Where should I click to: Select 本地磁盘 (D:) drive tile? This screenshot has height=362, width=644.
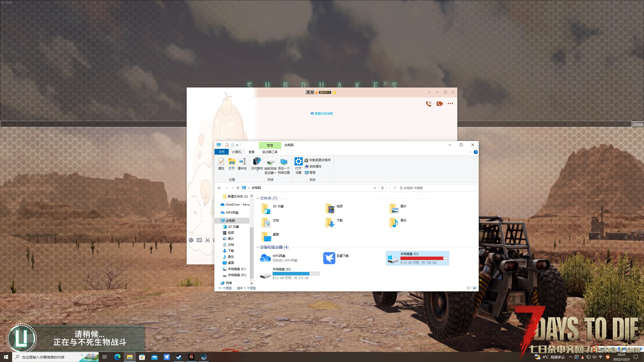[x=290, y=274]
